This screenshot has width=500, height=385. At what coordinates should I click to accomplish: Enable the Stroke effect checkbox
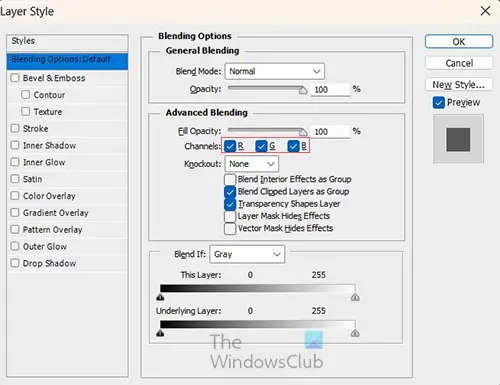pos(15,128)
